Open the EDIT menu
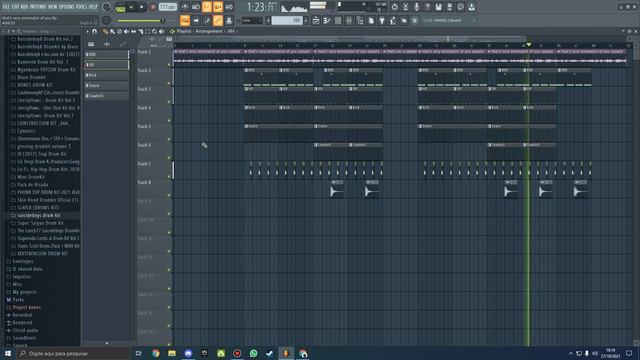 pos(15,7)
